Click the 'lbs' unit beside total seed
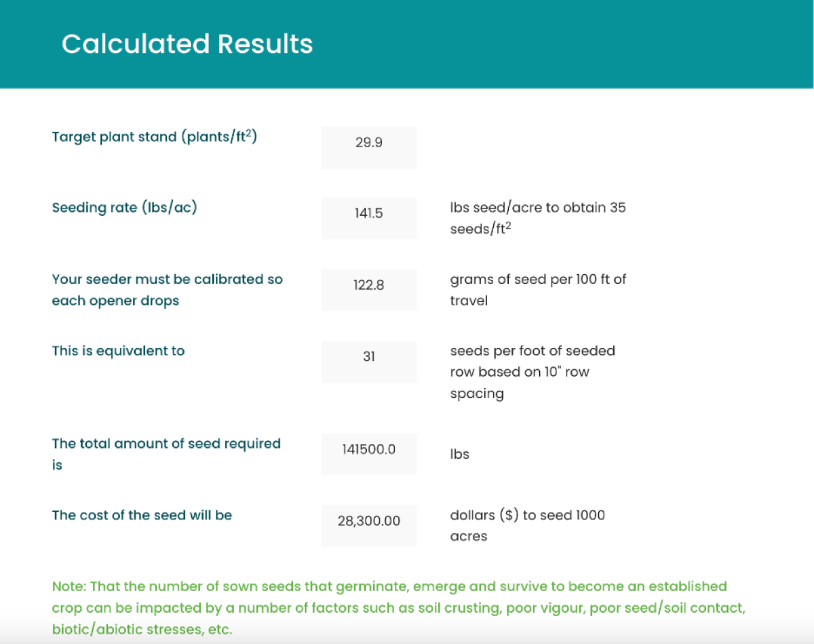 (x=460, y=454)
